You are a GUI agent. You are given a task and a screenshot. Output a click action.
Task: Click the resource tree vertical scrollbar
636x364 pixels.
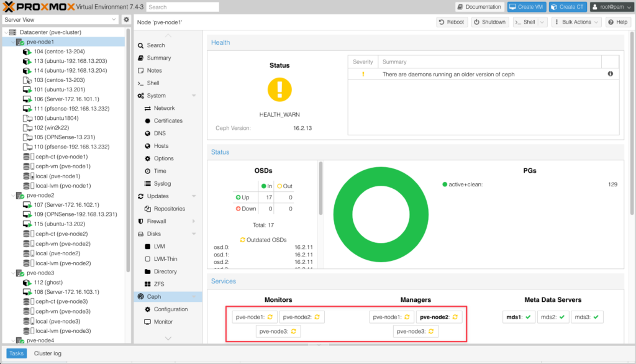(x=128, y=150)
